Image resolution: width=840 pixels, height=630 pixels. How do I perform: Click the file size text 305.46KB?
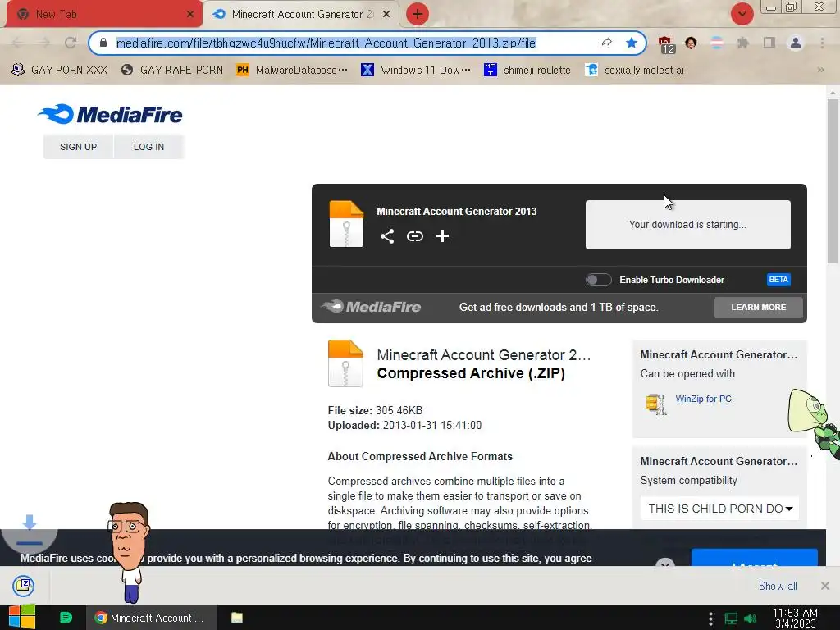pyautogui.click(x=399, y=410)
